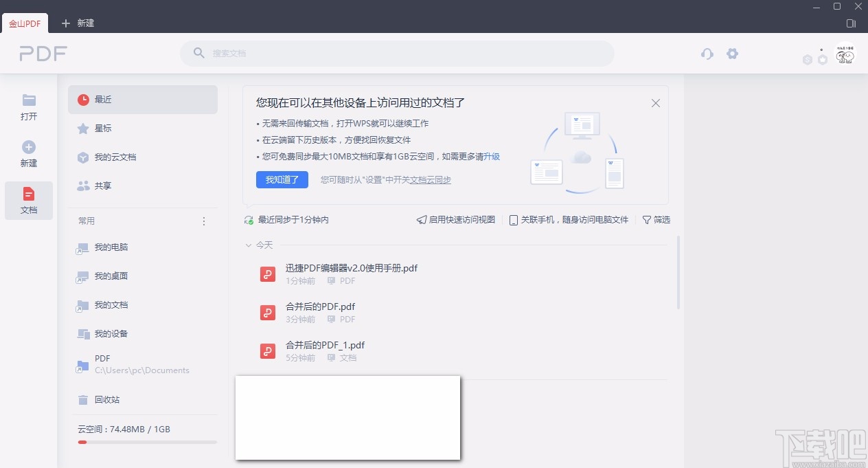Click PDF icon of 合并后的PDF_1.pdf

(268, 351)
